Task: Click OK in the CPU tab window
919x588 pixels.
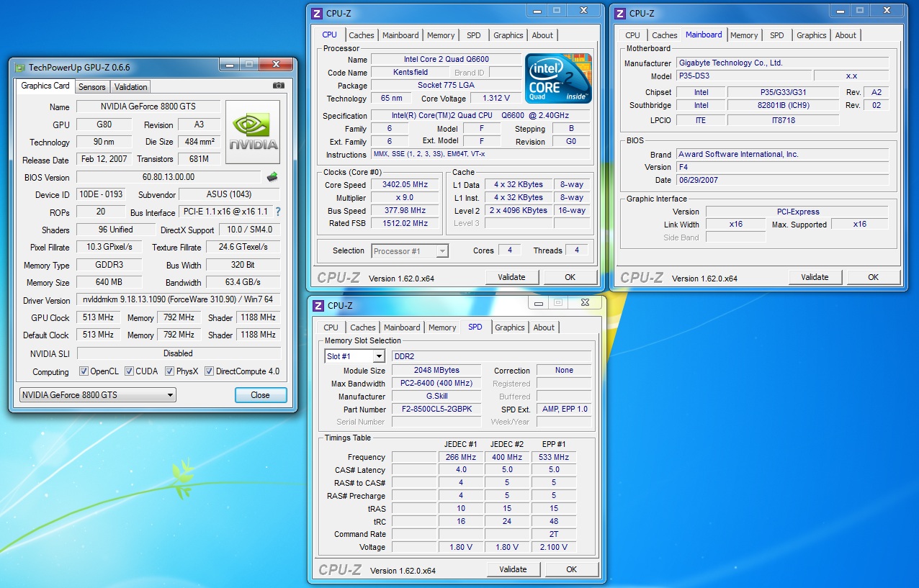Action: point(570,277)
